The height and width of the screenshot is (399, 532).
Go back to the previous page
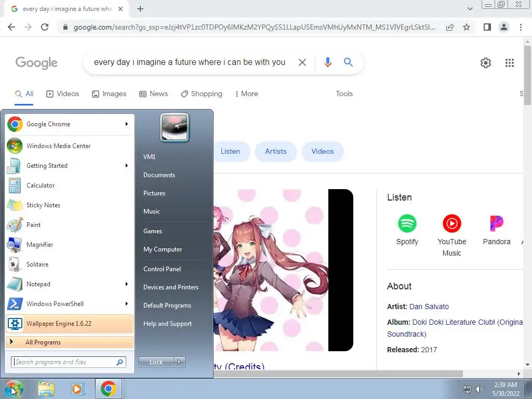click(x=11, y=27)
